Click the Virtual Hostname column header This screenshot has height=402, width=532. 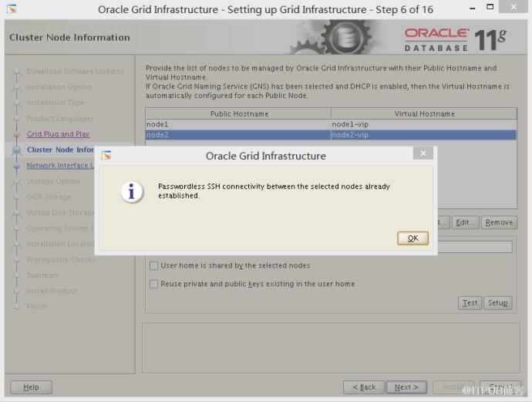pos(424,113)
